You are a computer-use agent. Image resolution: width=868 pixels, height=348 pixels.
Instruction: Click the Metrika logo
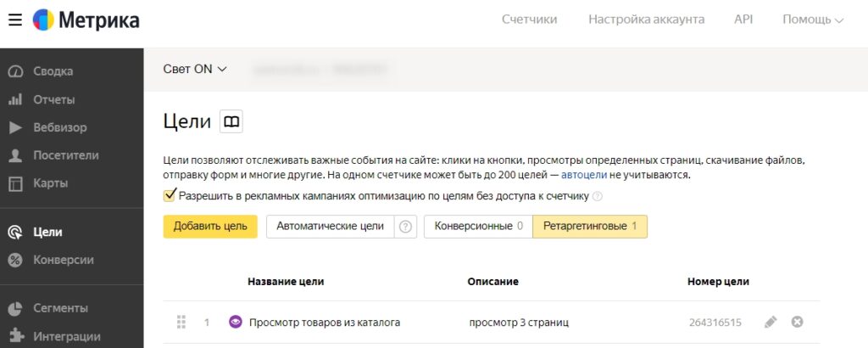click(x=86, y=20)
